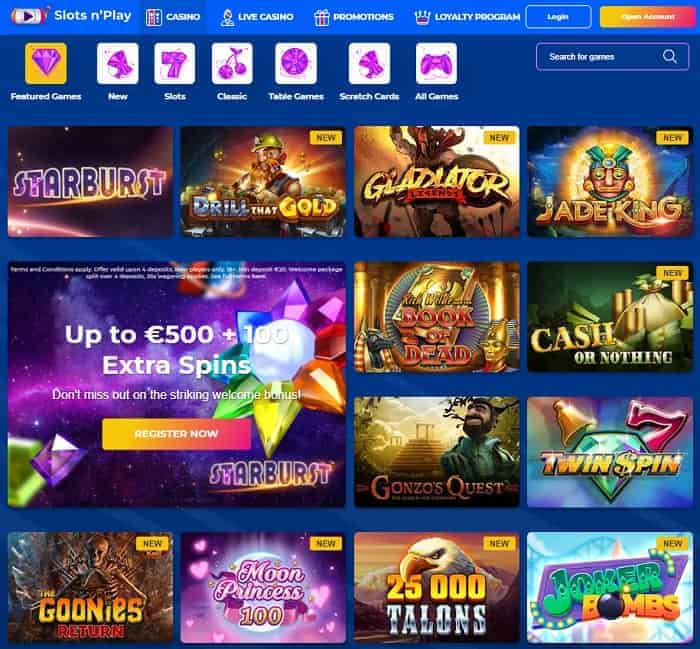Go to the Casino menu tab

pyautogui.click(x=173, y=17)
